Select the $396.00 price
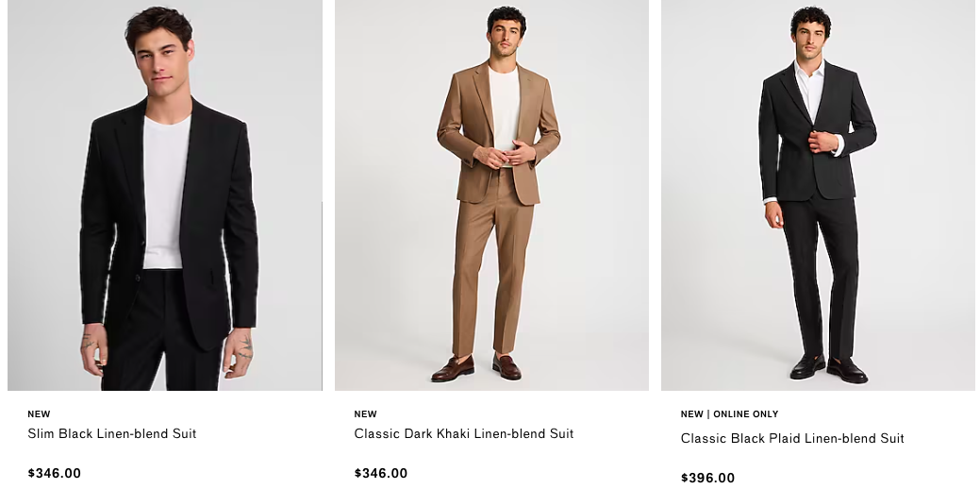 pos(707,478)
